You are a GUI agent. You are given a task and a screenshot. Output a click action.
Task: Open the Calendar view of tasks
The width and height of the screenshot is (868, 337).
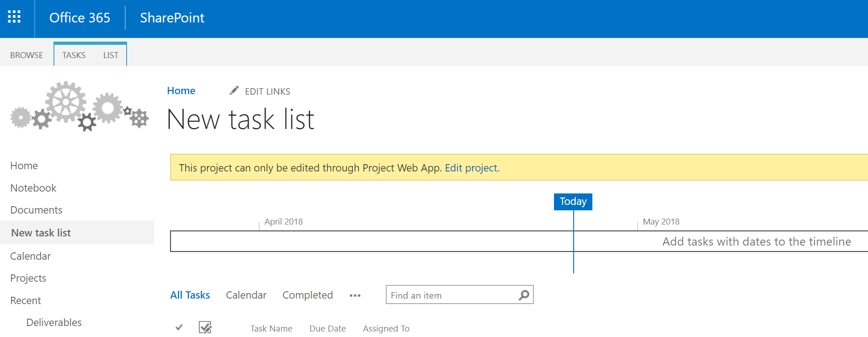click(x=246, y=295)
